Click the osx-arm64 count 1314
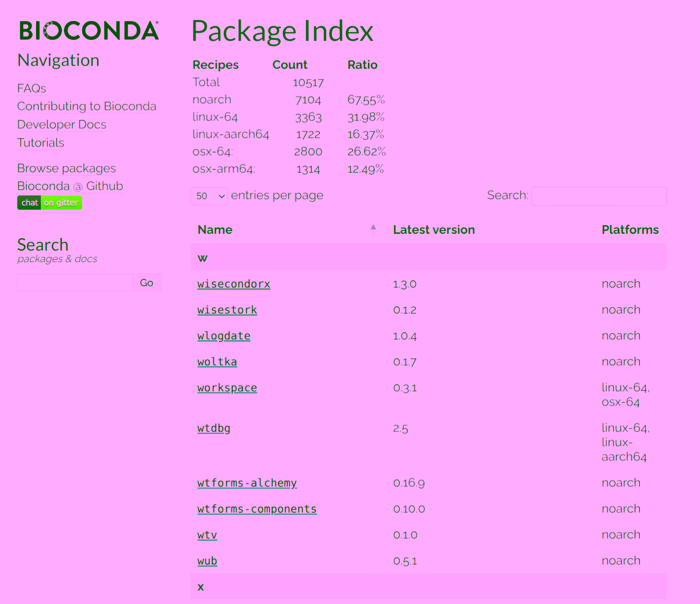The width and height of the screenshot is (700, 604). pyautogui.click(x=308, y=169)
